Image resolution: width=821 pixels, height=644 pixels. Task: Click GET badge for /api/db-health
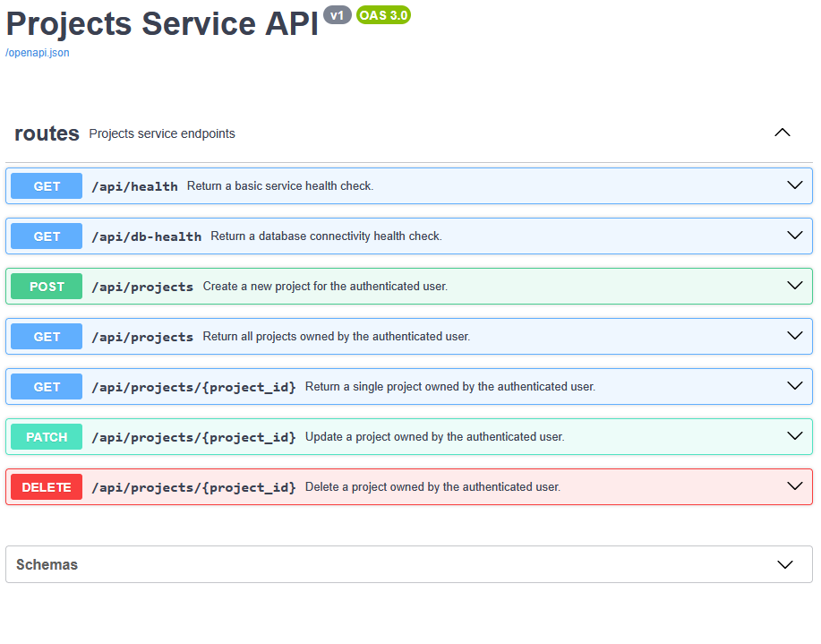click(47, 236)
